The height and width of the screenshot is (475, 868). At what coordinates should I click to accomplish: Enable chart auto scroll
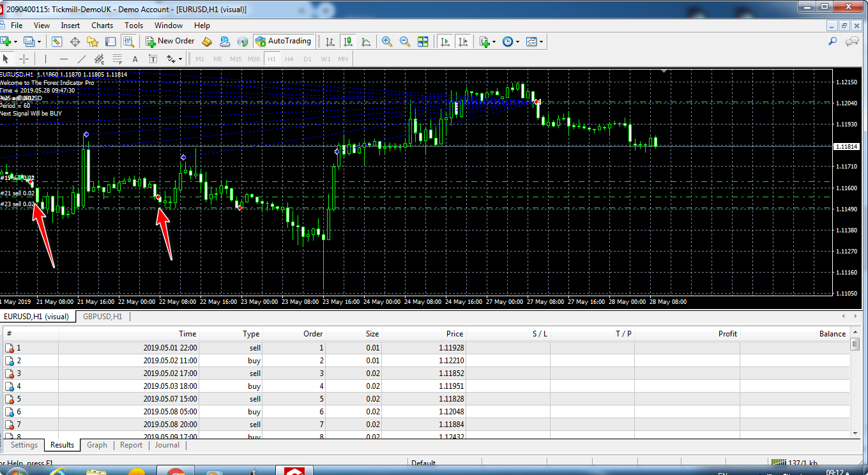(445, 41)
